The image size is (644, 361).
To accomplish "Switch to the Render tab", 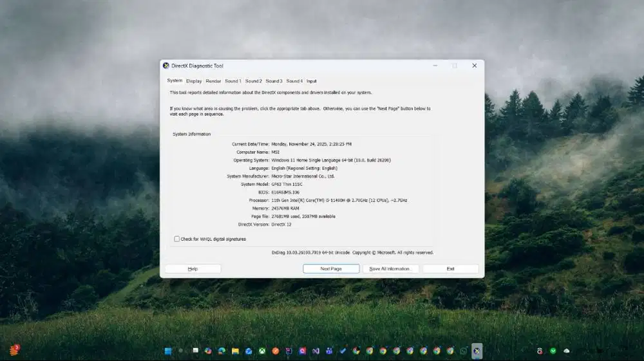I will pos(213,81).
